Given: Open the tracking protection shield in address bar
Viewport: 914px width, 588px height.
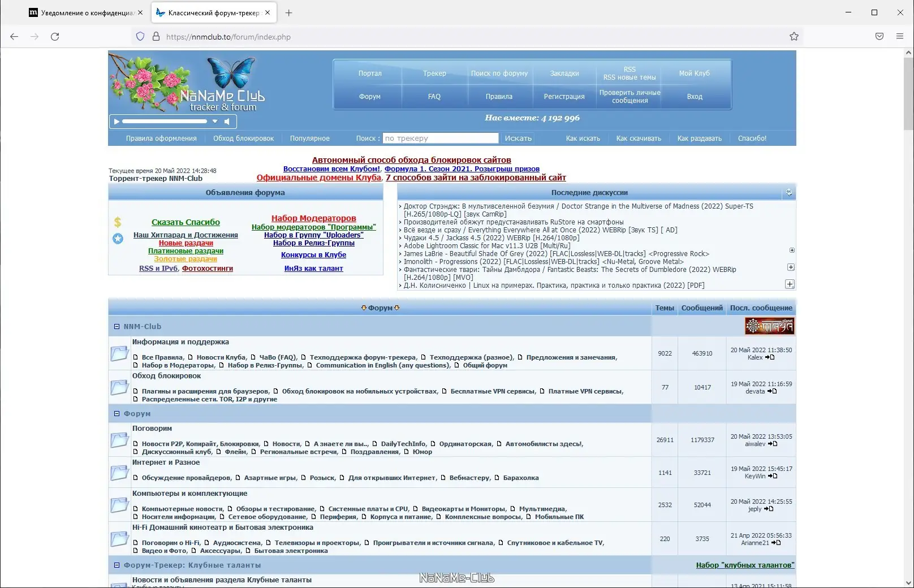Looking at the screenshot, I should point(140,36).
